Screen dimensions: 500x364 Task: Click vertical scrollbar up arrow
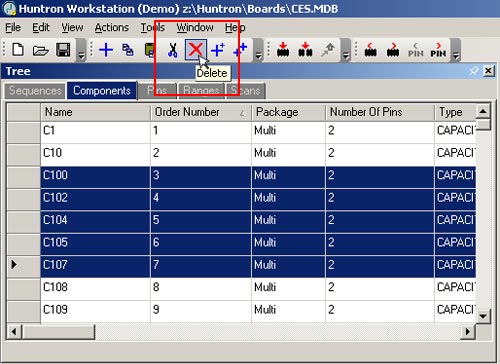(483, 111)
